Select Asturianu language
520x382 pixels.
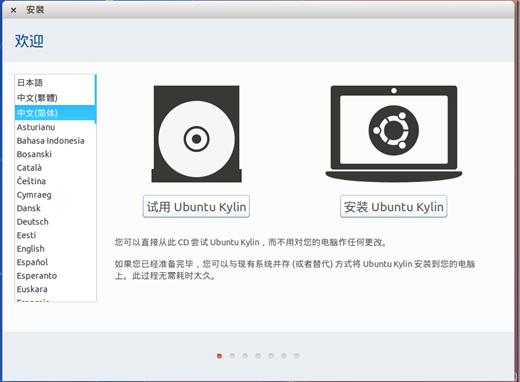(55, 127)
